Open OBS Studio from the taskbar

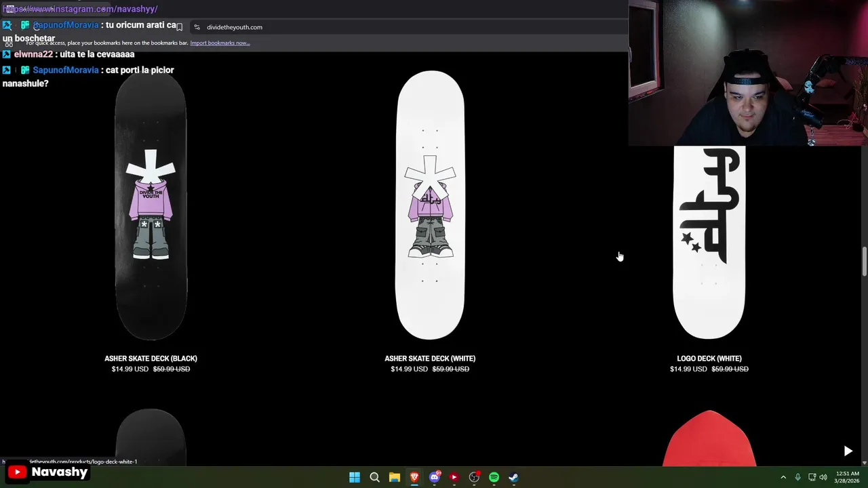click(x=474, y=477)
